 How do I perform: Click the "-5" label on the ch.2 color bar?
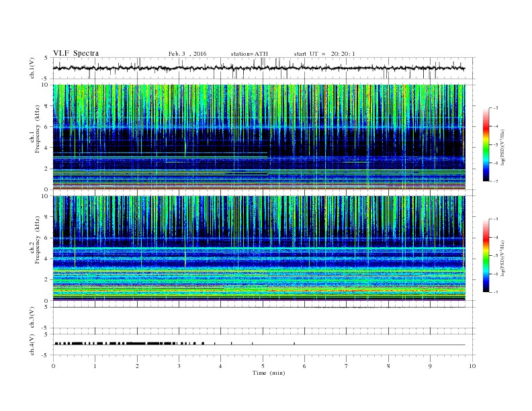(496, 255)
